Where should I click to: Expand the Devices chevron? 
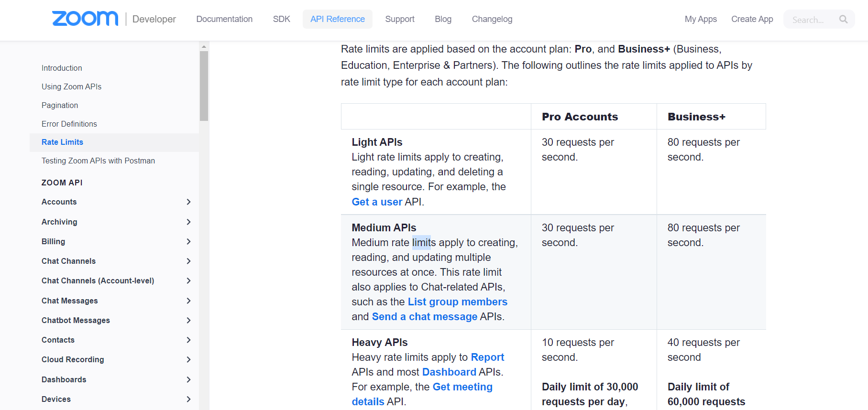[x=188, y=399]
